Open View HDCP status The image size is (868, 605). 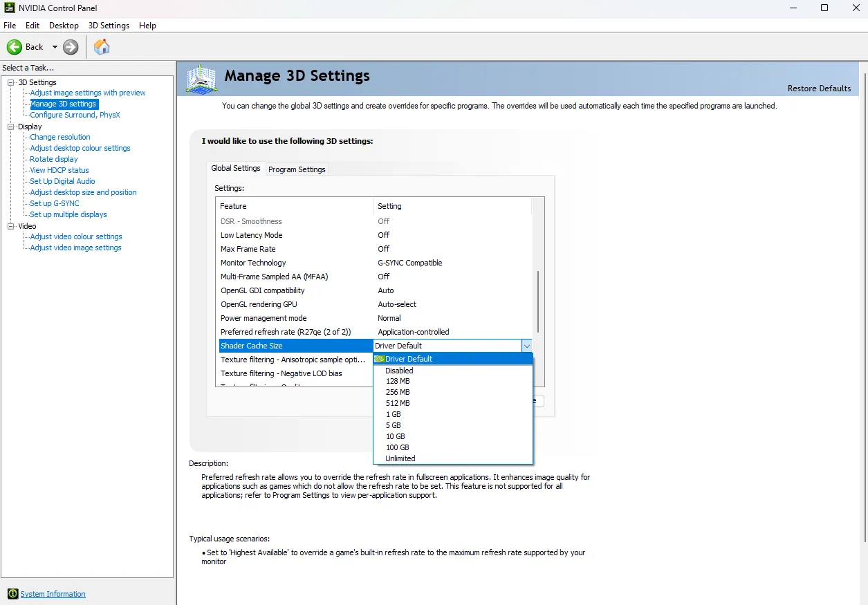[x=59, y=170]
